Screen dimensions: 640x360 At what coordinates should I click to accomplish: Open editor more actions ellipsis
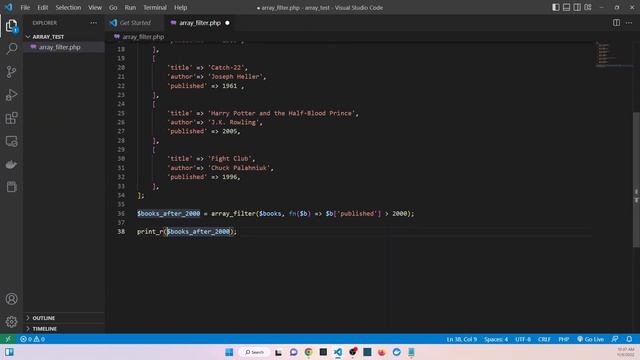629,23
